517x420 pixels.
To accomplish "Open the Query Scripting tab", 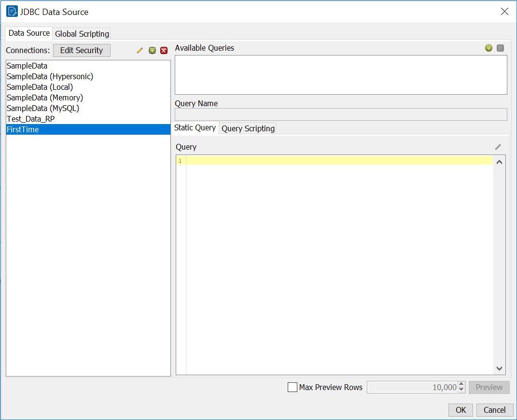I will click(x=248, y=128).
